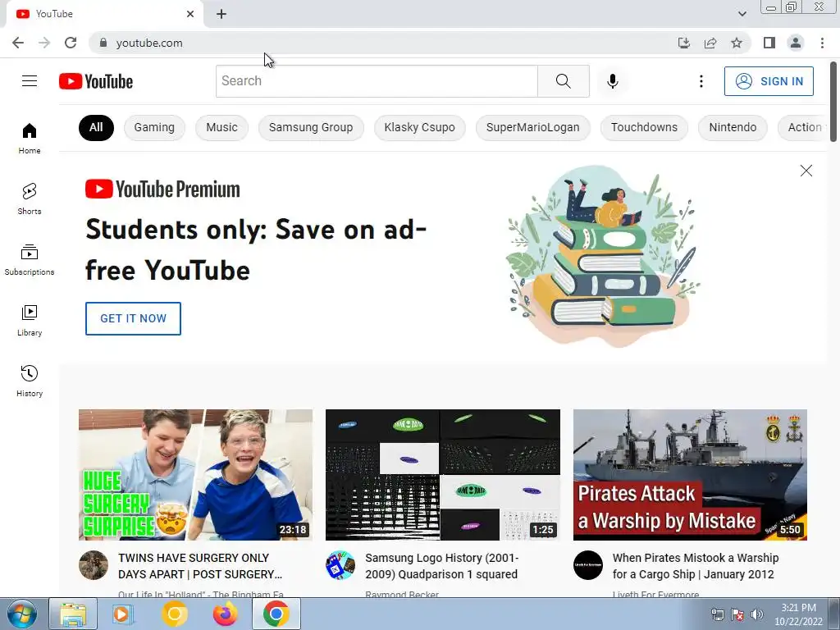Open the twins video channel avatar
This screenshot has width=840, height=630.
pyautogui.click(x=94, y=565)
